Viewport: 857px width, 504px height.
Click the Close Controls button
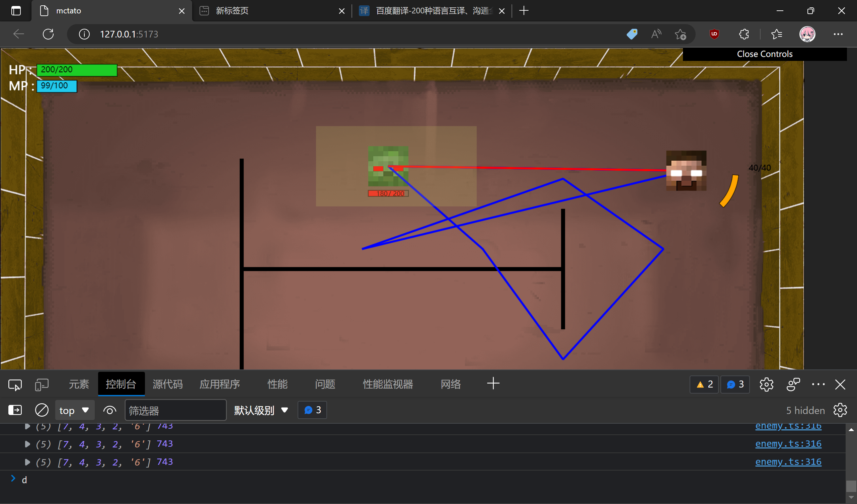click(x=764, y=54)
